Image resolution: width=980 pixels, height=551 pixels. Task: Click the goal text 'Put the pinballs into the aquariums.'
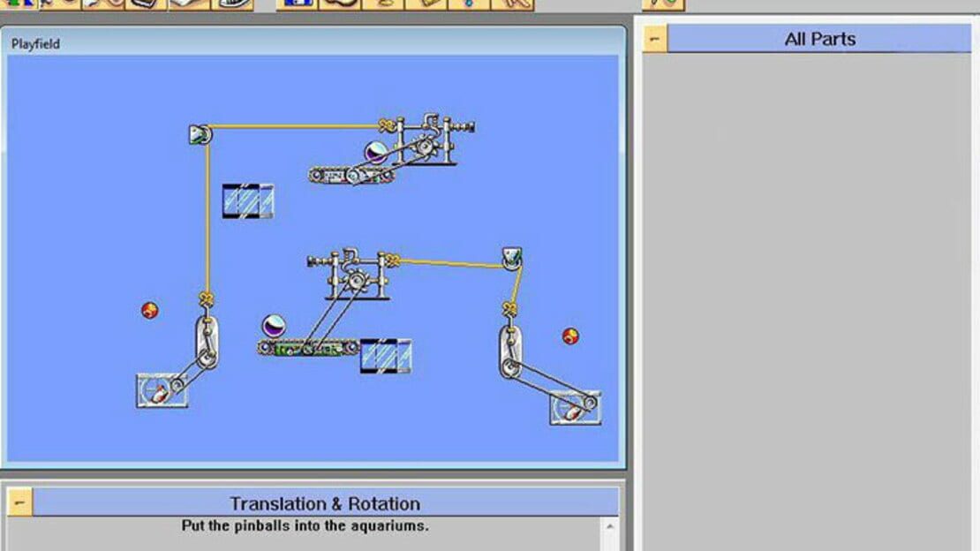tap(305, 526)
